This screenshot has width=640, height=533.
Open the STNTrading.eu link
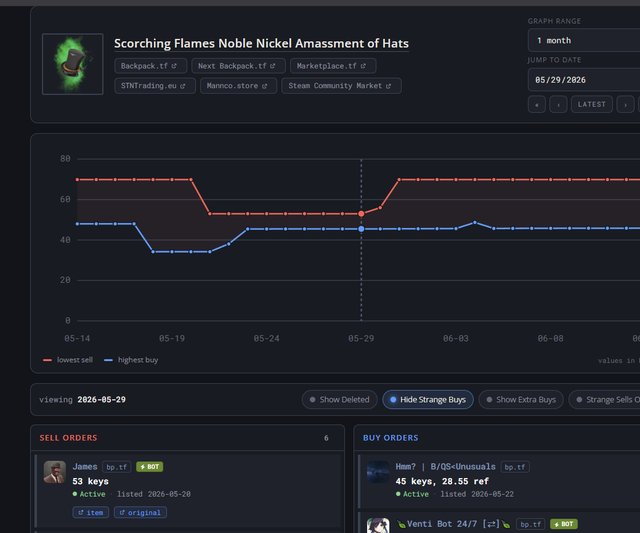155,86
